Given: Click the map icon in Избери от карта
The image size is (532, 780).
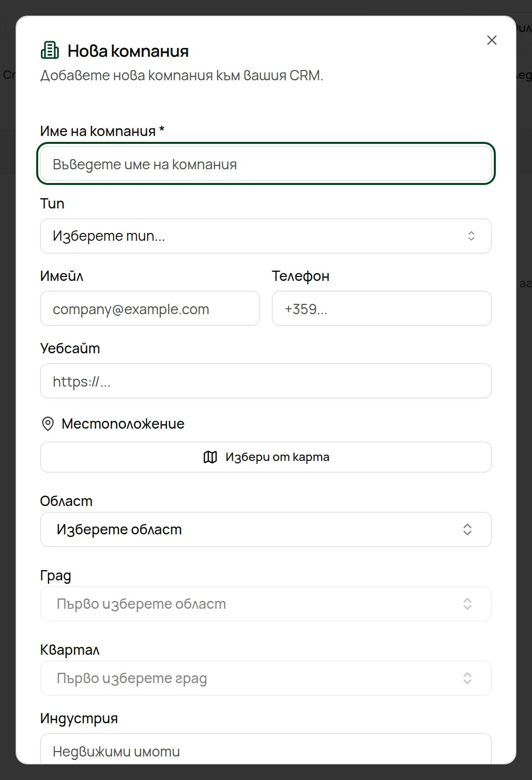Looking at the screenshot, I should pos(210,457).
